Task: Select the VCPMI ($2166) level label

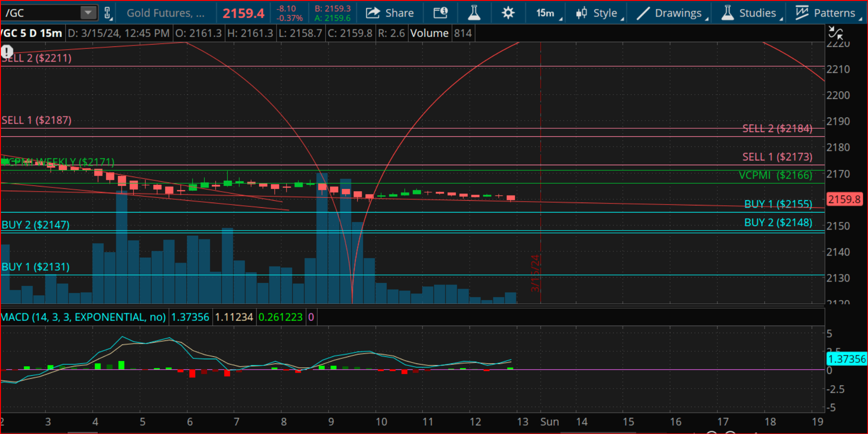Action: pyautogui.click(x=775, y=175)
